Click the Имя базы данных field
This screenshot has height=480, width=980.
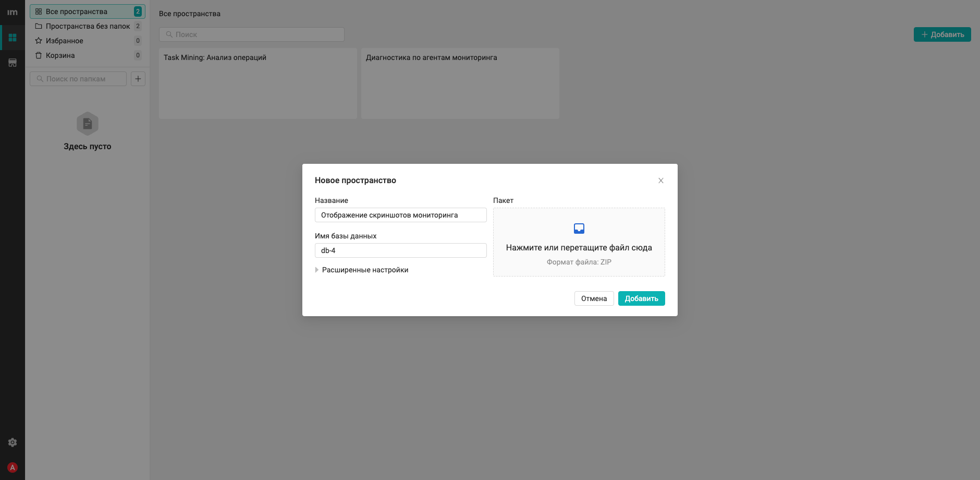[x=401, y=250]
